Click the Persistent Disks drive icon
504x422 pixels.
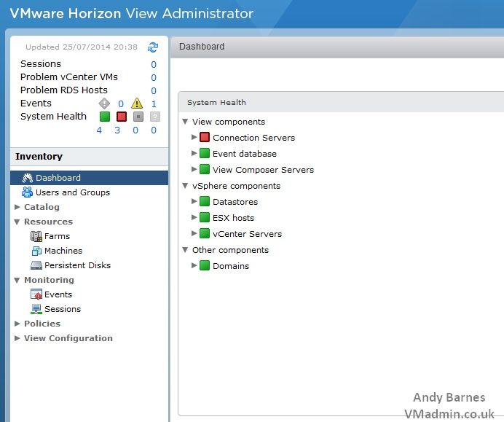tap(36, 265)
